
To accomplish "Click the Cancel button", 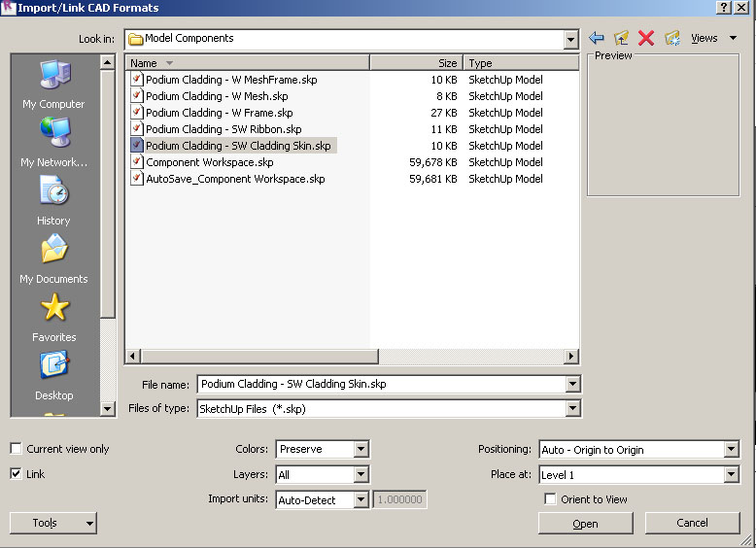I will coord(692,523).
